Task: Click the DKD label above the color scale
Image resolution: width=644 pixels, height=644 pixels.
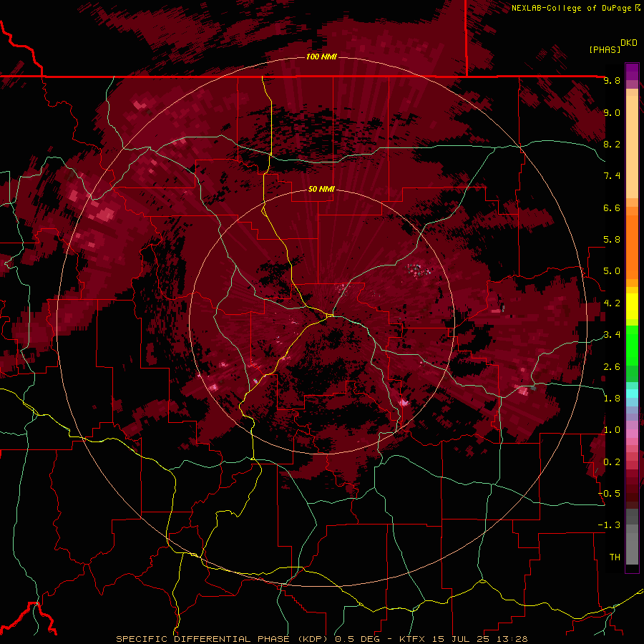Action: pos(628,43)
